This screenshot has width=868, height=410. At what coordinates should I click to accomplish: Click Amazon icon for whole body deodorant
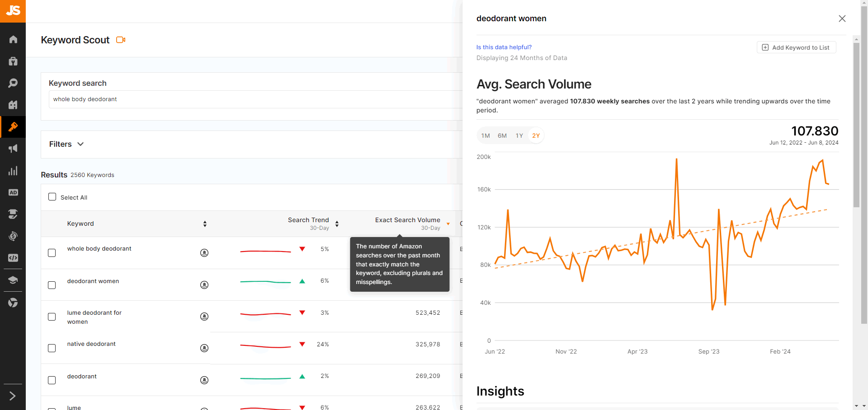(204, 253)
